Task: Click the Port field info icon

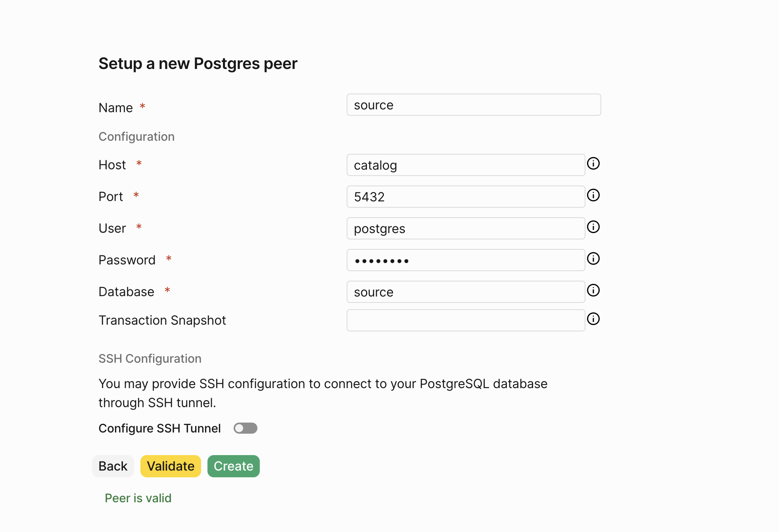Action: pos(593,195)
